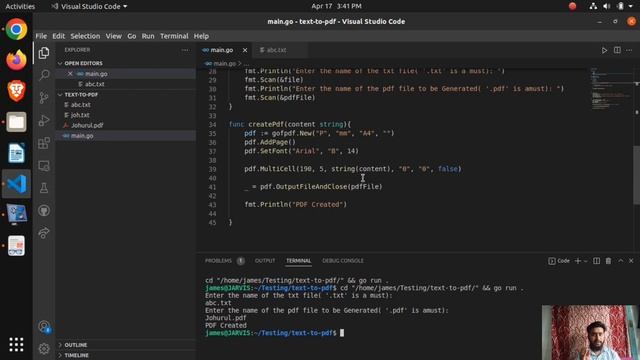The width and height of the screenshot is (640, 360).
Task: Close the main.go editor tab
Action: pyautogui.click(x=245, y=50)
